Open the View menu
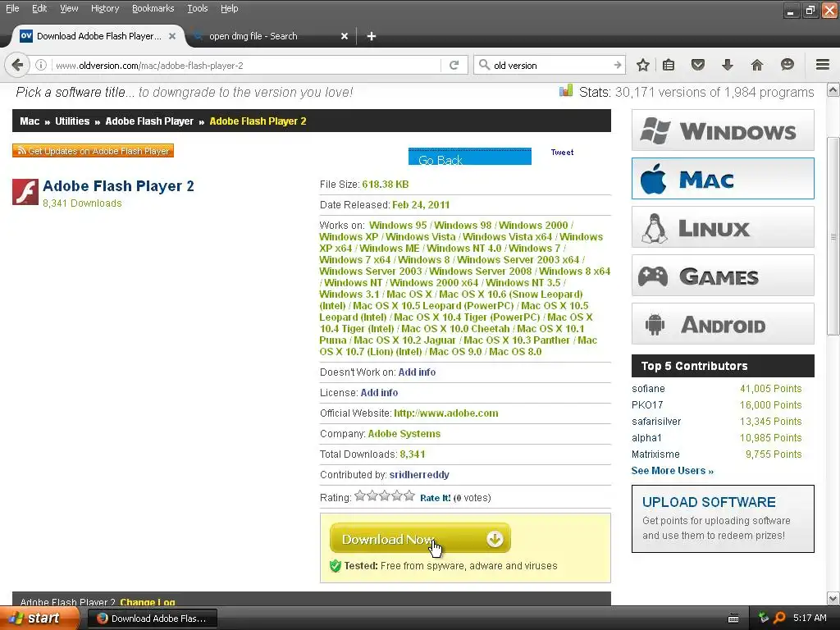Screen dimensions: 840x630 69,8
